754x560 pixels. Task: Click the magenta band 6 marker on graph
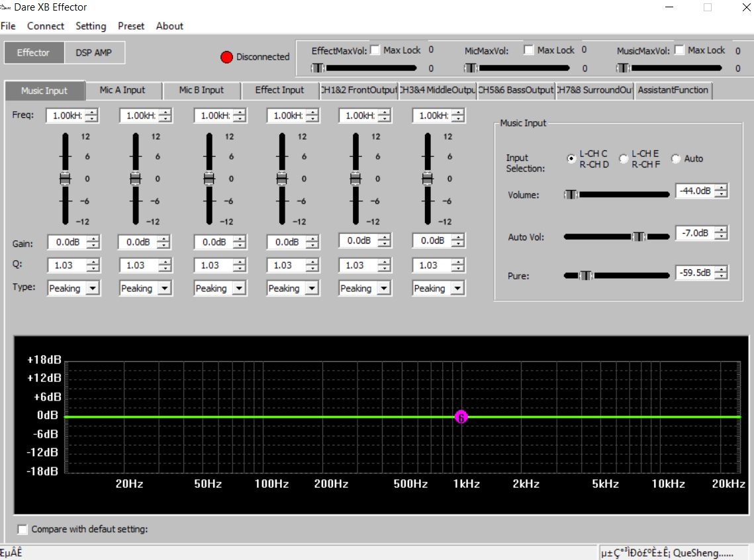pos(461,417)
